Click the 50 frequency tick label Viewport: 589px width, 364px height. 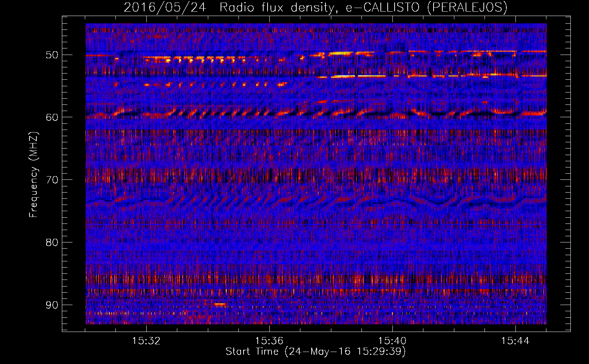click(x=52, y=55)
